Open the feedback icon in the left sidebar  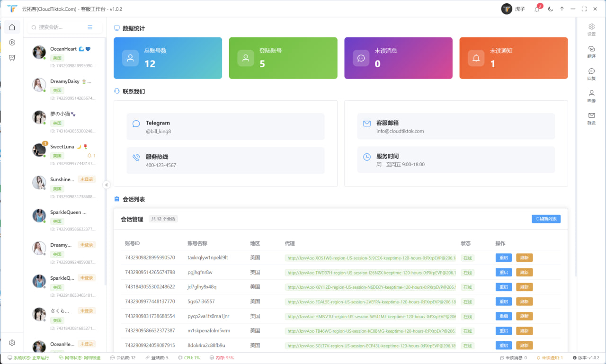12,57
